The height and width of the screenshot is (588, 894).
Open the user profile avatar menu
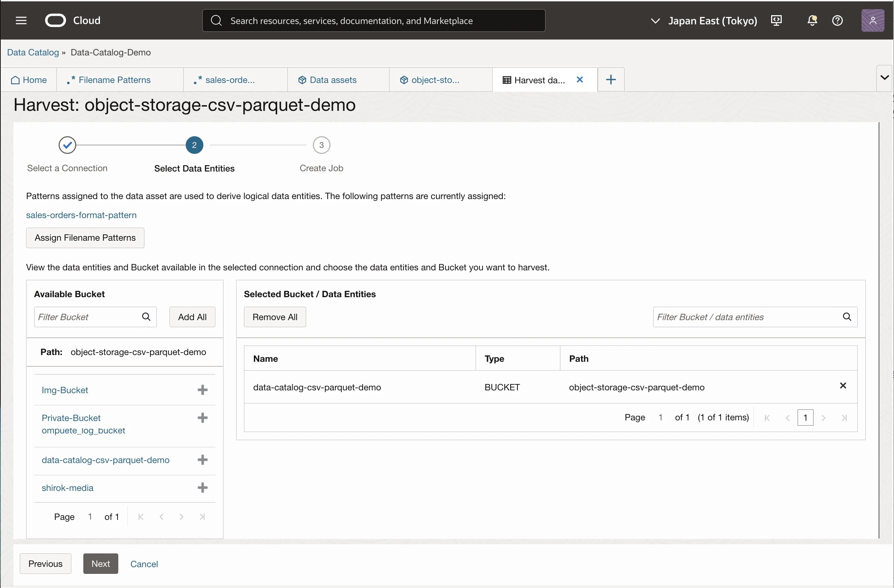[x=872, y=20]
